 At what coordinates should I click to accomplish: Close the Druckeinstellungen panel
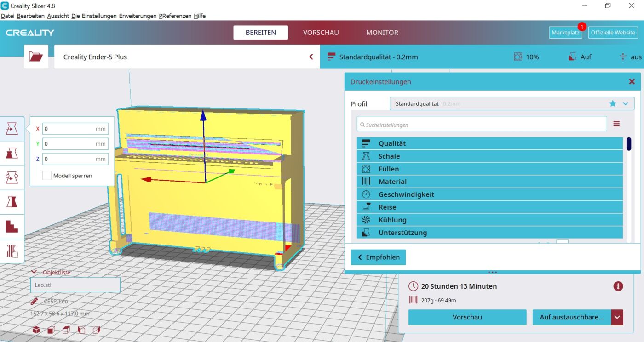(x=632, y=81)
